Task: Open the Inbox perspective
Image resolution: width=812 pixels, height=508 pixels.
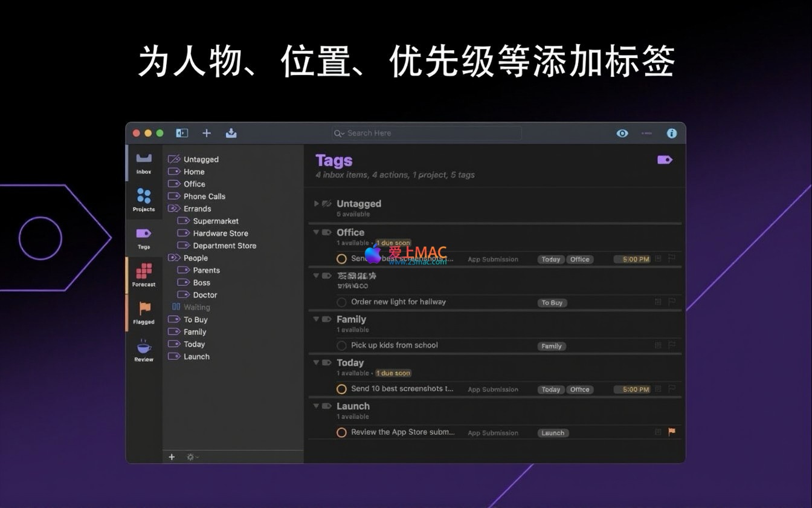Action: pos(144,163)
